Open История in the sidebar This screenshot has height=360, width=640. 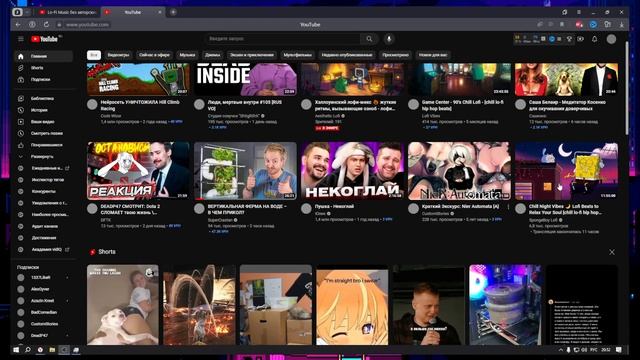pos(43,110)
